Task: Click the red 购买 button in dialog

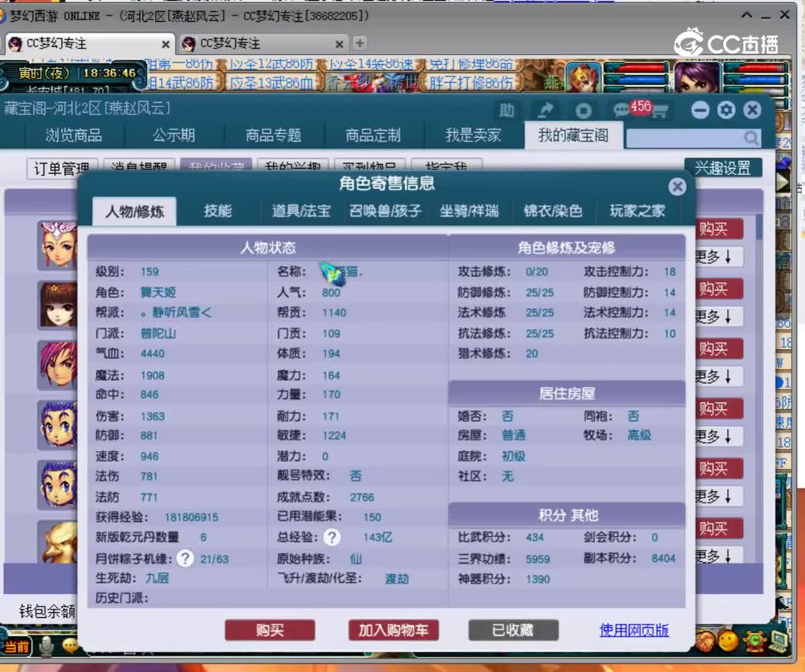Action: [270, 630]
